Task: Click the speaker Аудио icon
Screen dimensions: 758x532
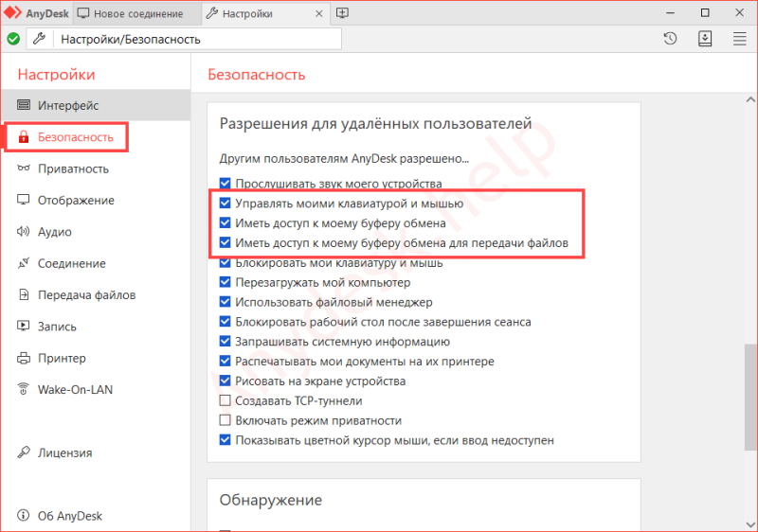Action: 23,232
